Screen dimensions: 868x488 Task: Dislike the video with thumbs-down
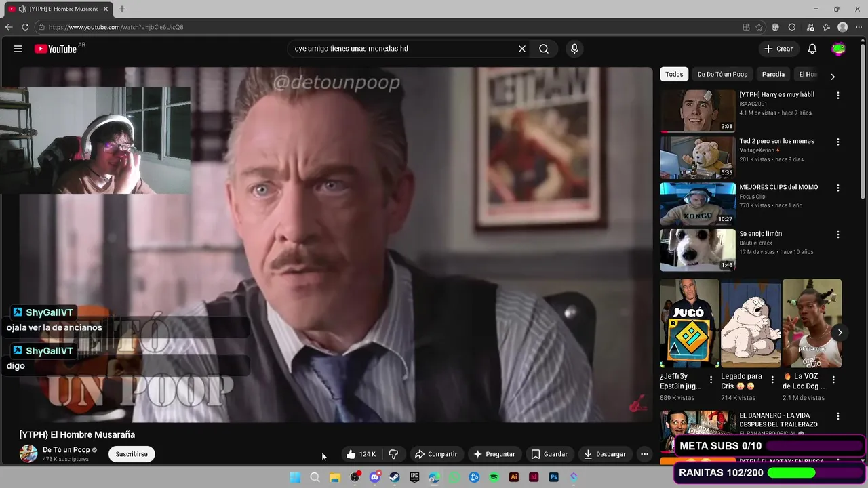[x=393, y=454]
